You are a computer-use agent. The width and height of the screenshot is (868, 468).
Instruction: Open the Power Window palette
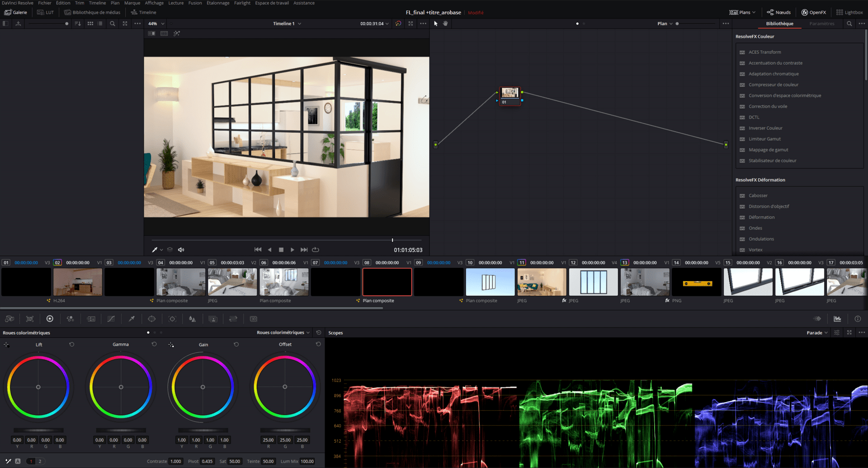coord(152,319)
